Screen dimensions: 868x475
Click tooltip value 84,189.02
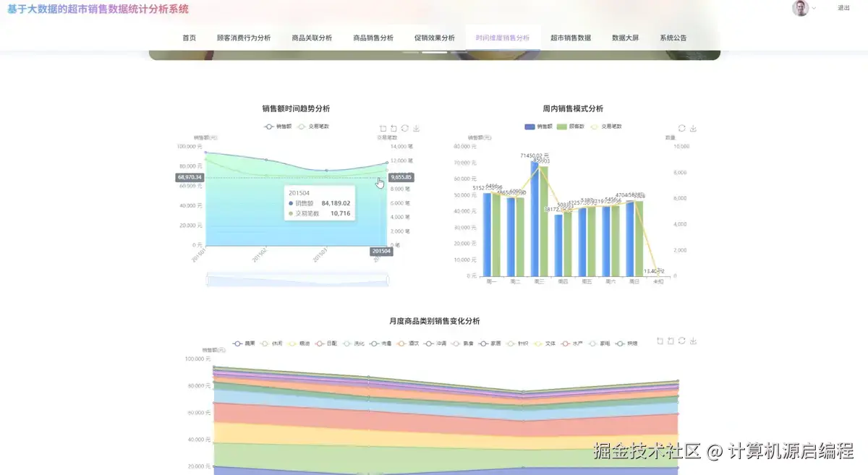click(x=336, y=203)
